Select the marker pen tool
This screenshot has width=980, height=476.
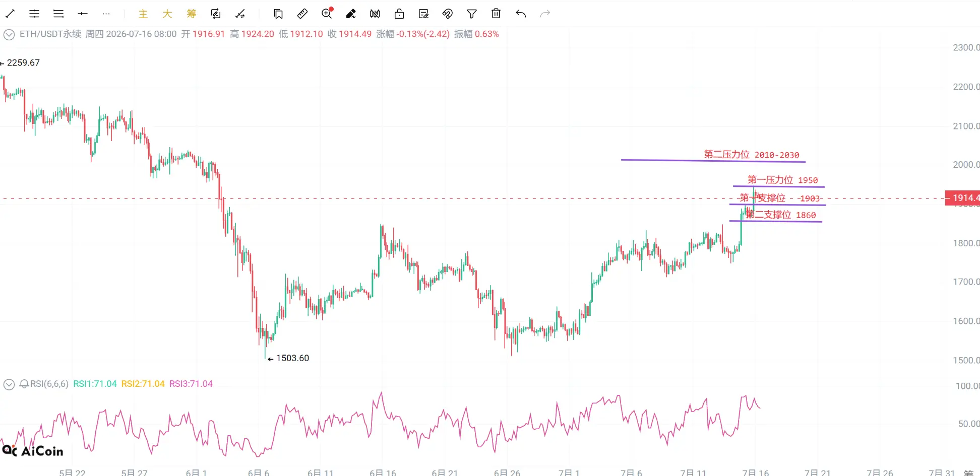pos(351,14)
